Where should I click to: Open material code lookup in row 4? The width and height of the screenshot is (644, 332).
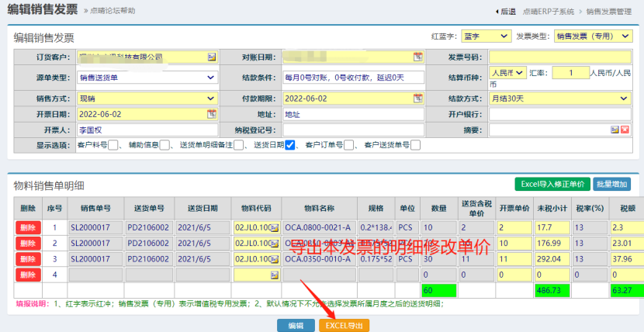click(x=273, y=275)
